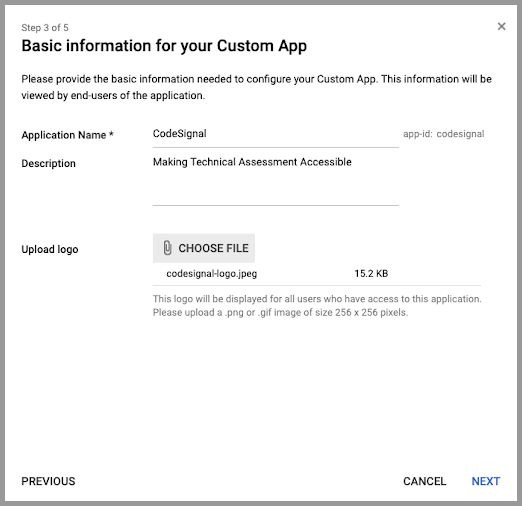Image resolution: width=522 pixels, height=506 pixels.
Task: Cancel the custom app setup
Action: click(x=425, y=481)
